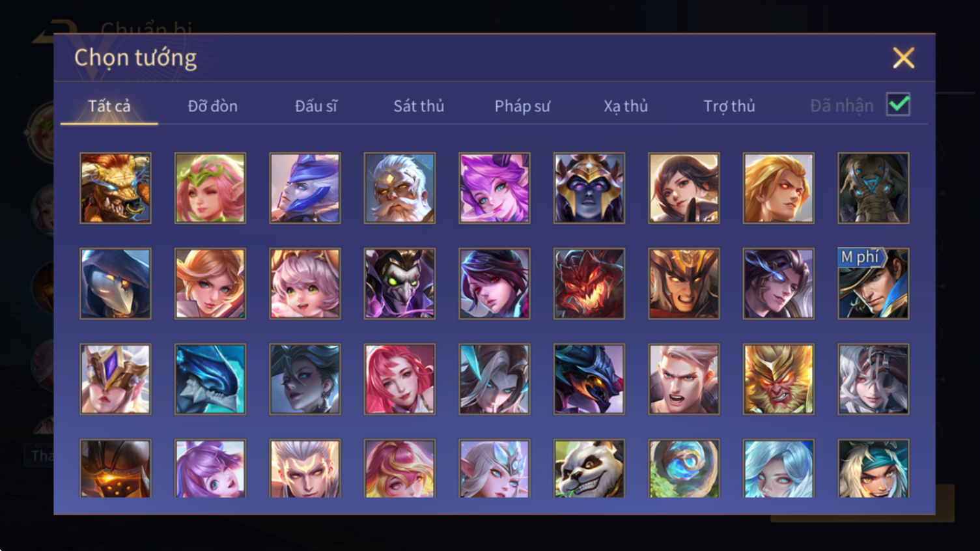Select the white-bearded old man hero
The width and height of the screenshot is (980, 551).
[399, 188]
